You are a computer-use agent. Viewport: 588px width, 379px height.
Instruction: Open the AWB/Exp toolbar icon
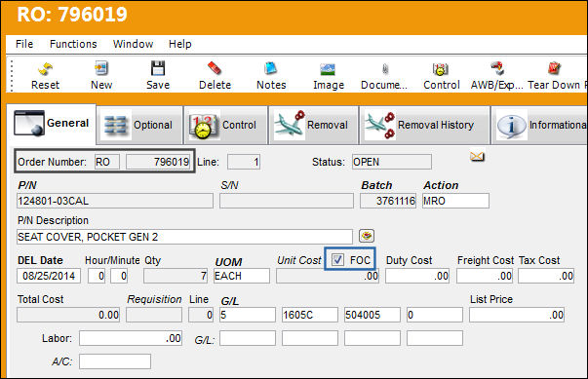coord(497,68)
